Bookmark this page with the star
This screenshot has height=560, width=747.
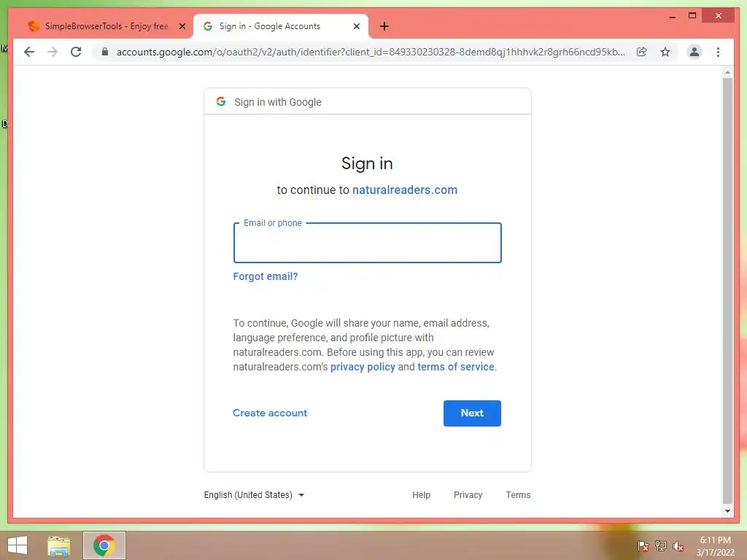(x=665, y=52)
